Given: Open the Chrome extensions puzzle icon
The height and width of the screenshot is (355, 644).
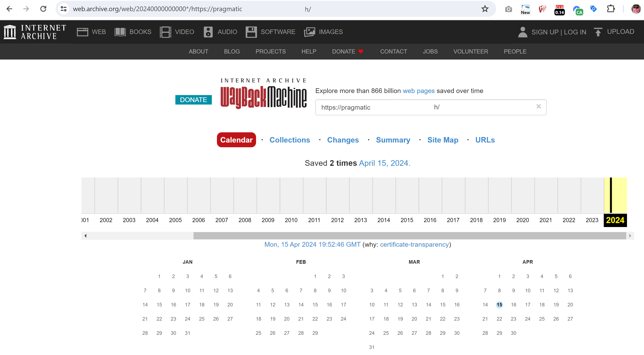Looking at the screenshot, I should (611, 9).
